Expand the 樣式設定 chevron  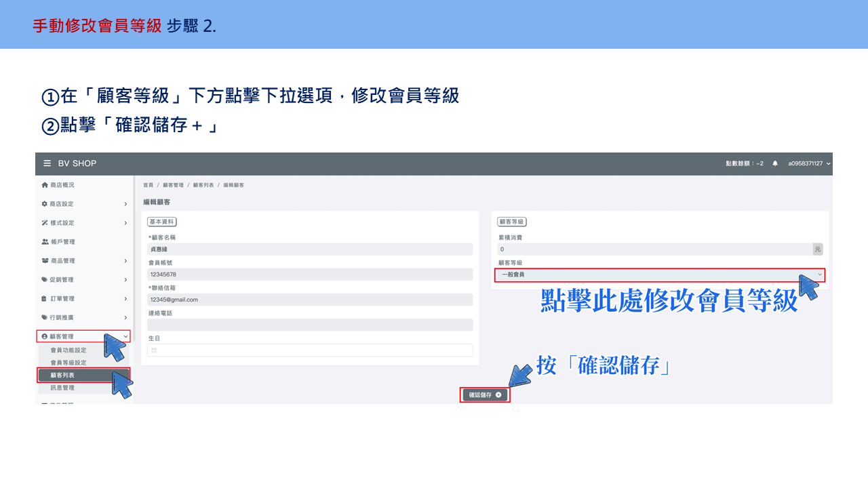tap(125, 223)
